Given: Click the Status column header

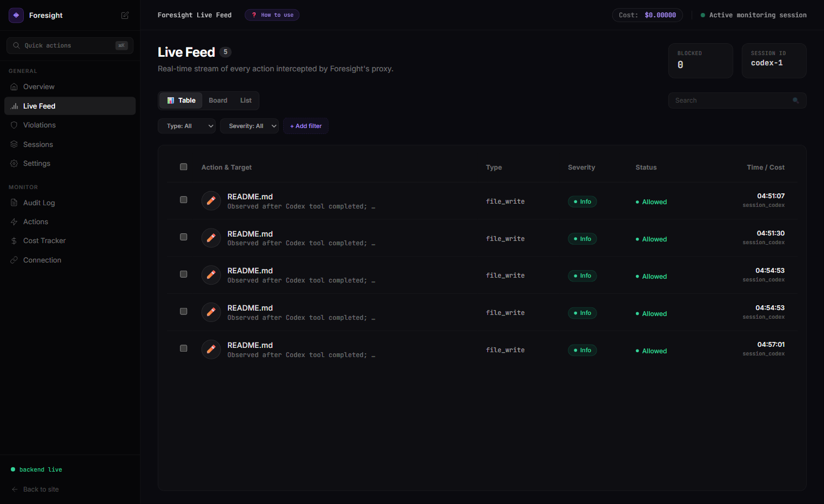Looking at the screenshot, I should (x=646, y=167).
